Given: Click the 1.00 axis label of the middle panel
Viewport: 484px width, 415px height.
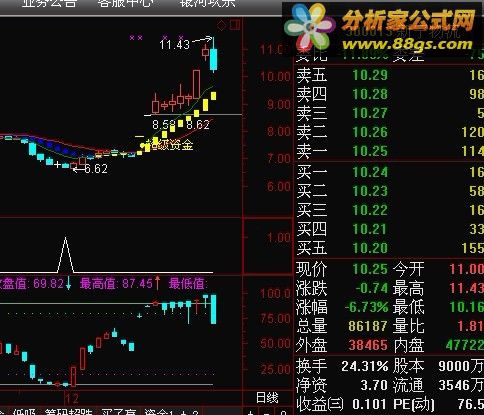Looking at the screenshot, I should tap(279, 238).
